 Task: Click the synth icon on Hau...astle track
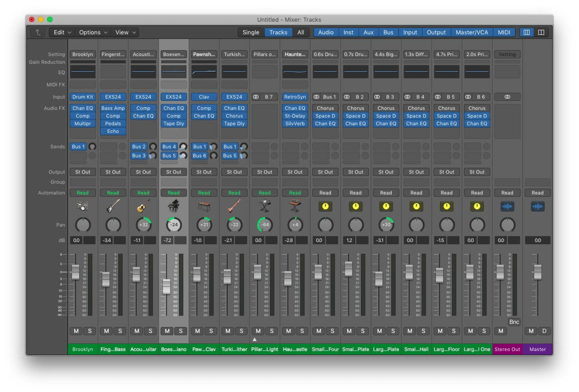point(295,206)
